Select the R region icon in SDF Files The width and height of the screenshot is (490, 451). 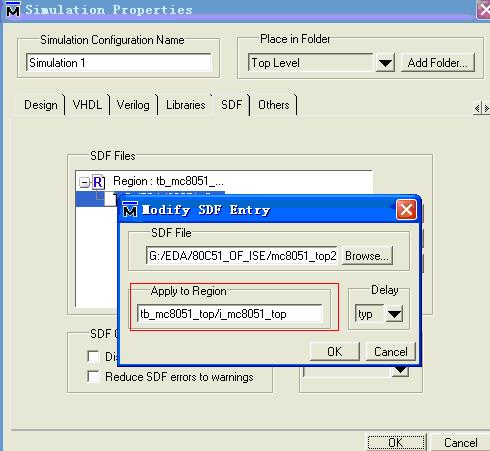click(x=98, y=182)
